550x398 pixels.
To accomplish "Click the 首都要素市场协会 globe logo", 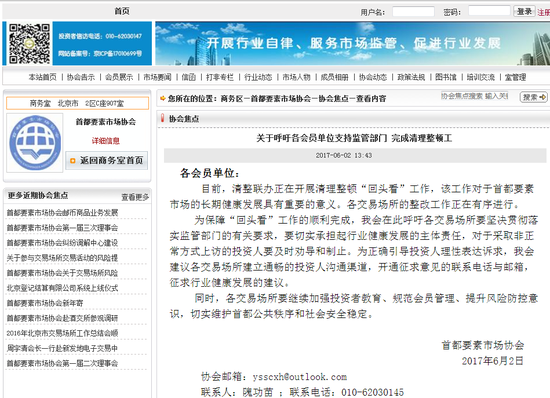I will pyautogui.click(x=35, y=143).
